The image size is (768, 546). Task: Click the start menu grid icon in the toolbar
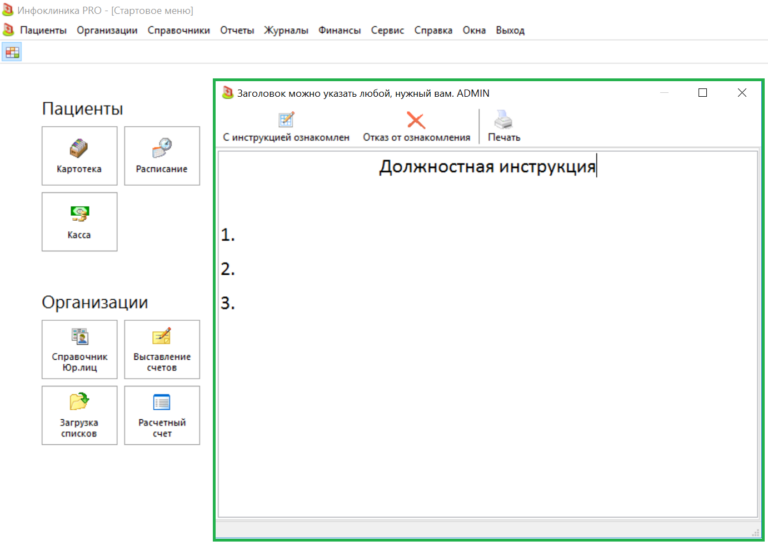[x=12, y=52]
